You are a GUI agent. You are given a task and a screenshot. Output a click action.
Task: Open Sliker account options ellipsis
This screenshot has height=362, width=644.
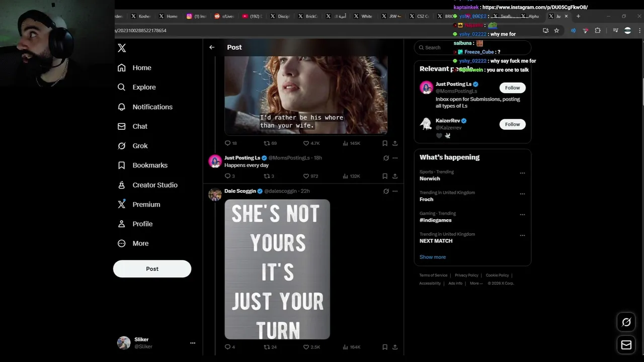(x=193, y=343)
